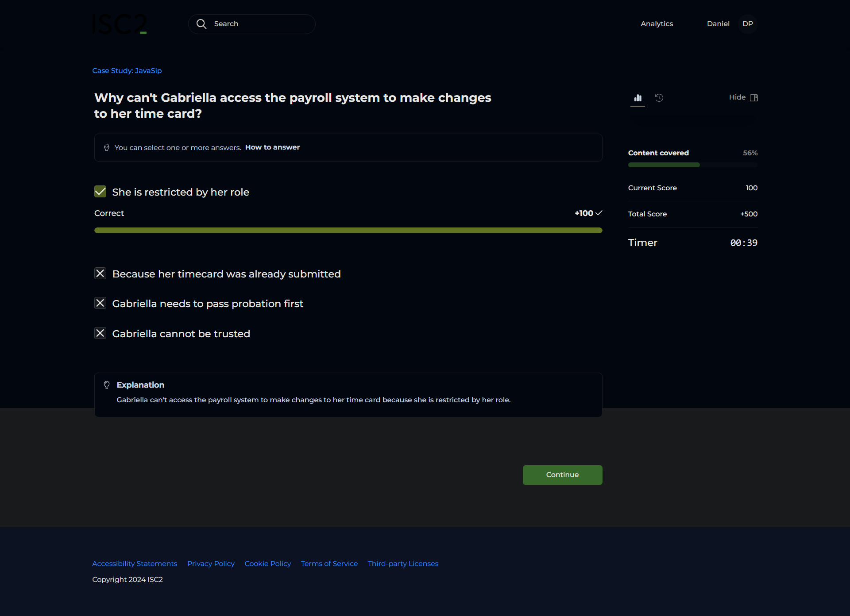The width and height of the screenshot is (850, 616).
Task: Click the DP user avatar
Action: [747, 24]
